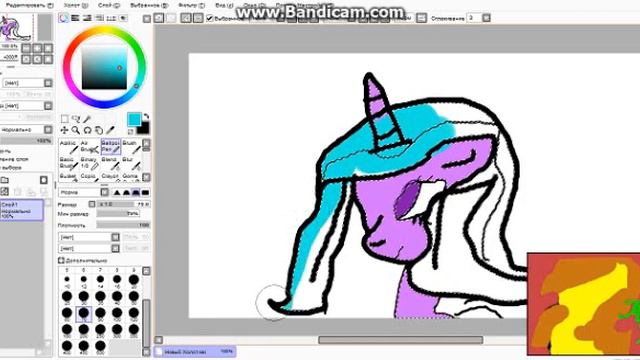Toggle the selection display checkbox in toolbar
The image size is (640, 360).
[210, 18]
